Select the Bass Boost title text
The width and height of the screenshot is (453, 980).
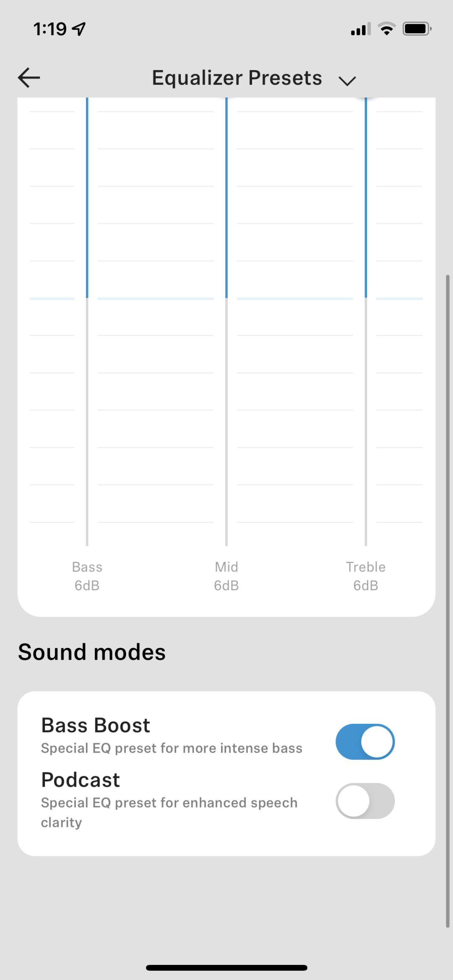point(96,725)
